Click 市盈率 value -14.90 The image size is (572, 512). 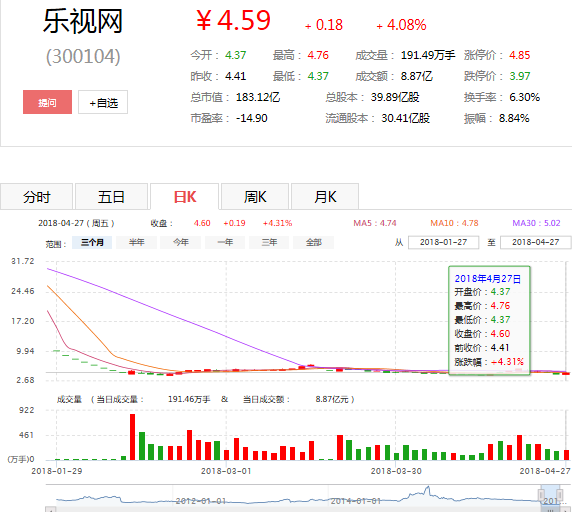[252, 118]
